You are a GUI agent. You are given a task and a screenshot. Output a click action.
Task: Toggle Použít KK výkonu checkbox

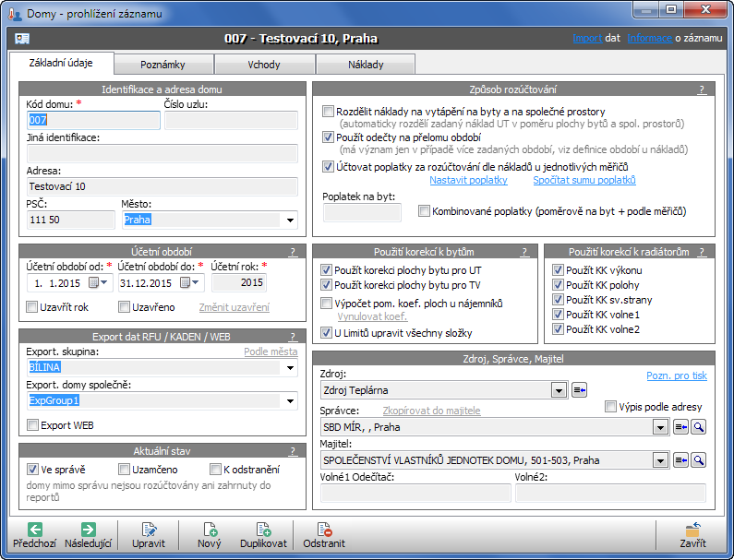click(x=558, y=270)
